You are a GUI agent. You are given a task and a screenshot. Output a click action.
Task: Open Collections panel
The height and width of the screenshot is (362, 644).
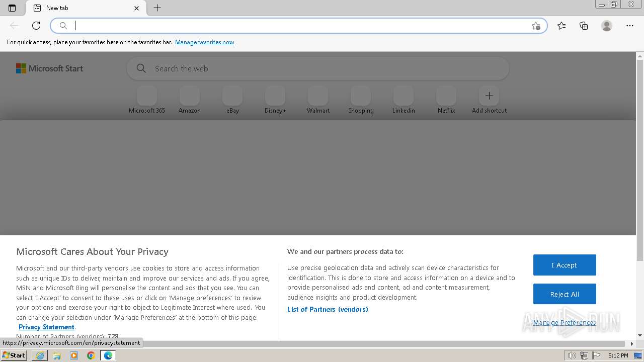pos(584,26)
